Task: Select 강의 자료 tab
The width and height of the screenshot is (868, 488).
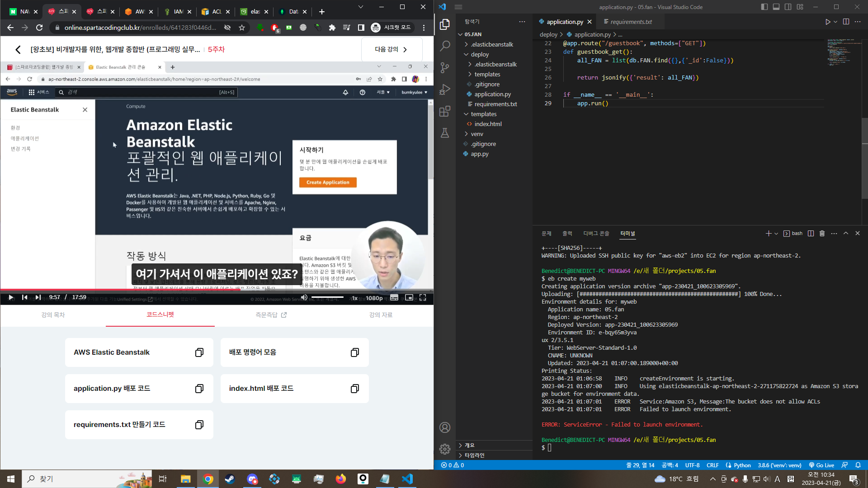Action: pyautogui.click(x=381, y=315)
